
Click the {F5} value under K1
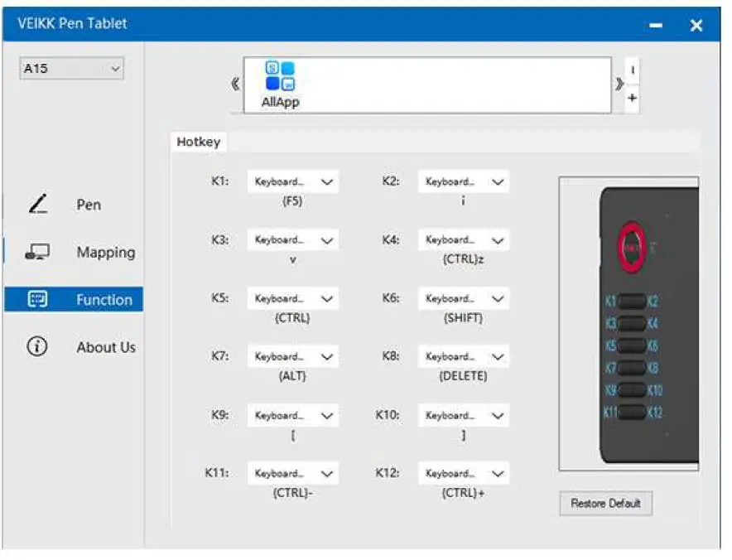tap(292, 201)
